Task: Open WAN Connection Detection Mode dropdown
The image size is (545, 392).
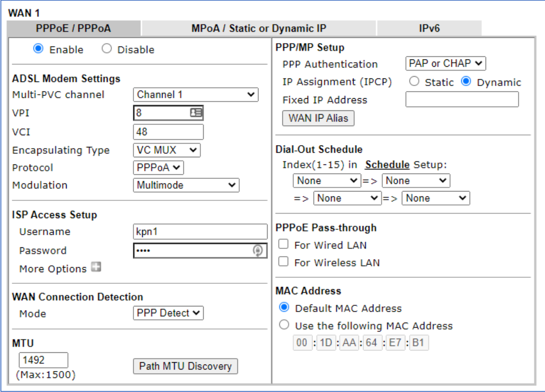Action: coord(168,313)
